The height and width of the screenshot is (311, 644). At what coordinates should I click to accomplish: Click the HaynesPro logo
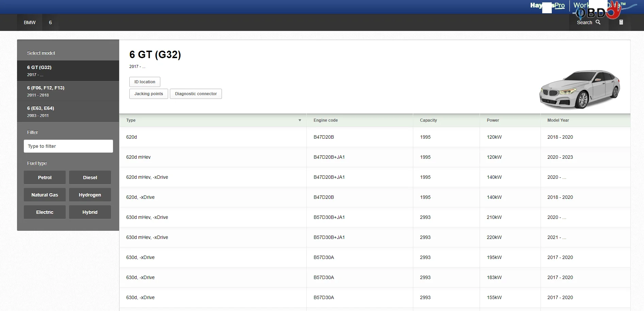click(x=547, y=6)
